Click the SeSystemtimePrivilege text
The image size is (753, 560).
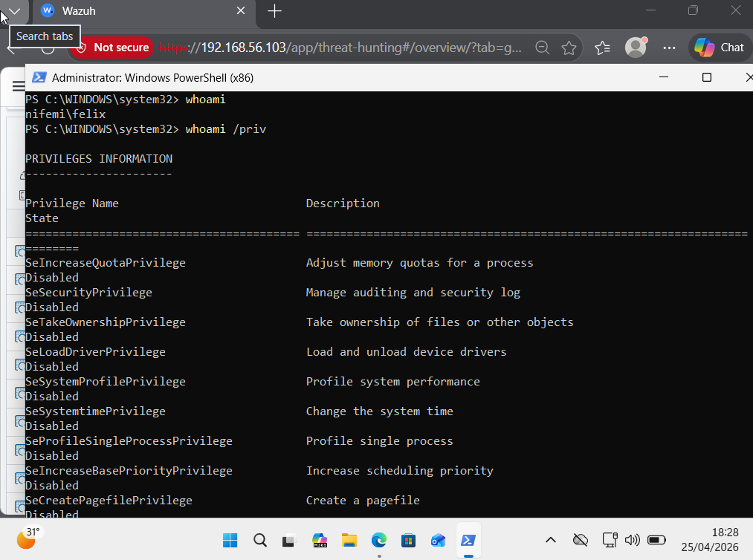[x=95, y=411]
